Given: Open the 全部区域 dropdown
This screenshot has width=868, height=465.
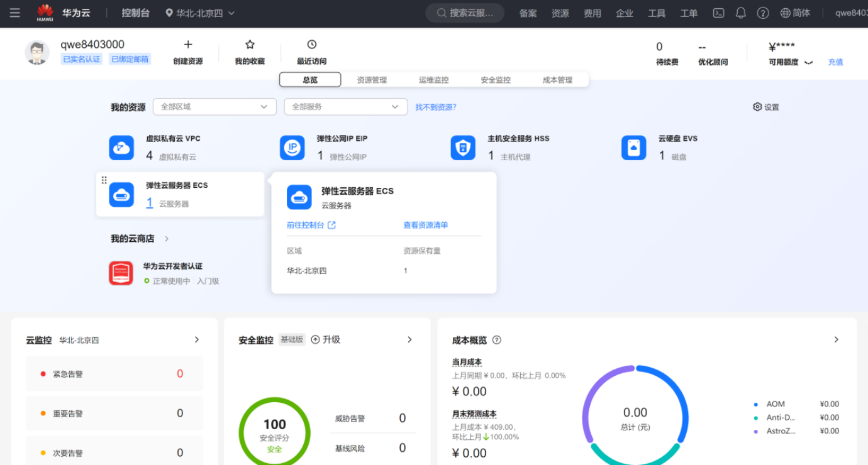Looking at the screenshot, I should pyautogui.click(x=214, y=107).
